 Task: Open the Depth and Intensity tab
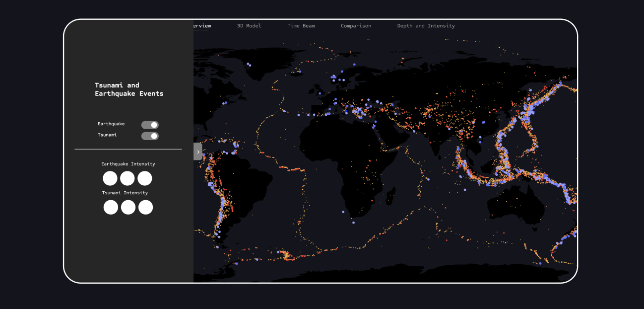click(x=426, y=26)
